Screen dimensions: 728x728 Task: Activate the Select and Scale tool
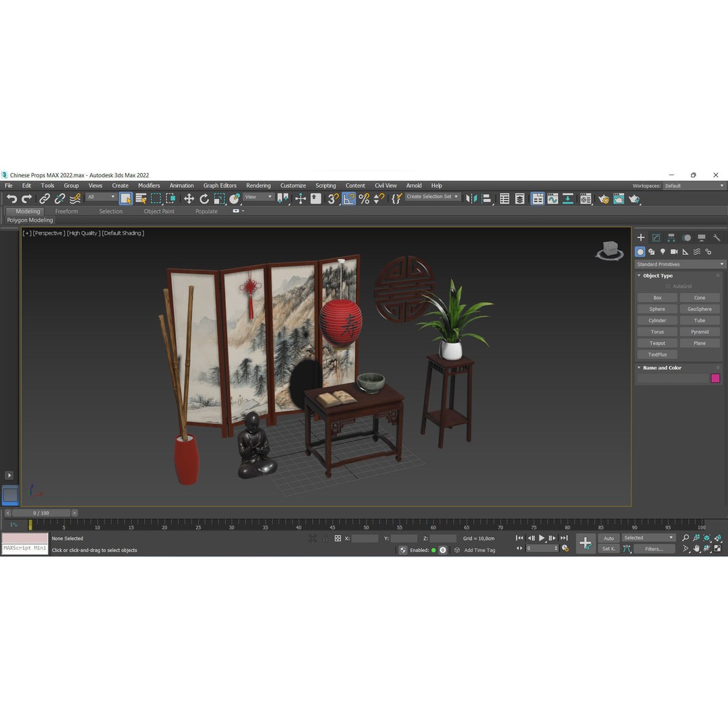point(219,199)
